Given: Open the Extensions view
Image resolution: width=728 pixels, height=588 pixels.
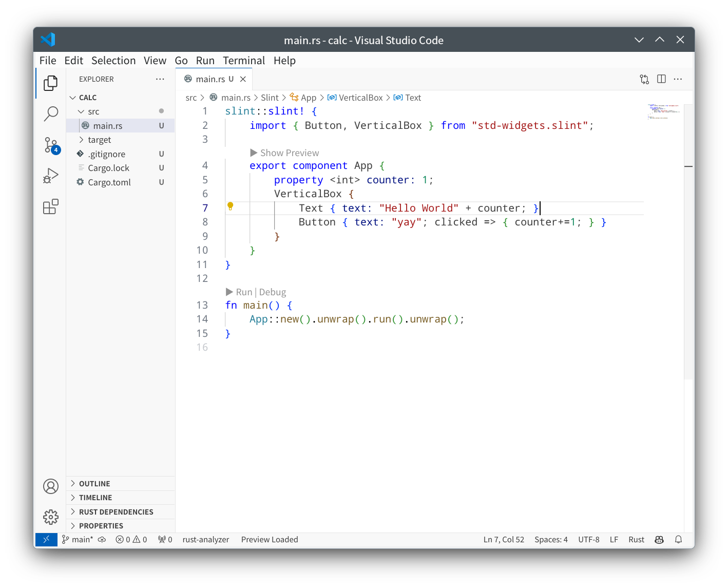Looking at the screenshot, I should (51, 206).
